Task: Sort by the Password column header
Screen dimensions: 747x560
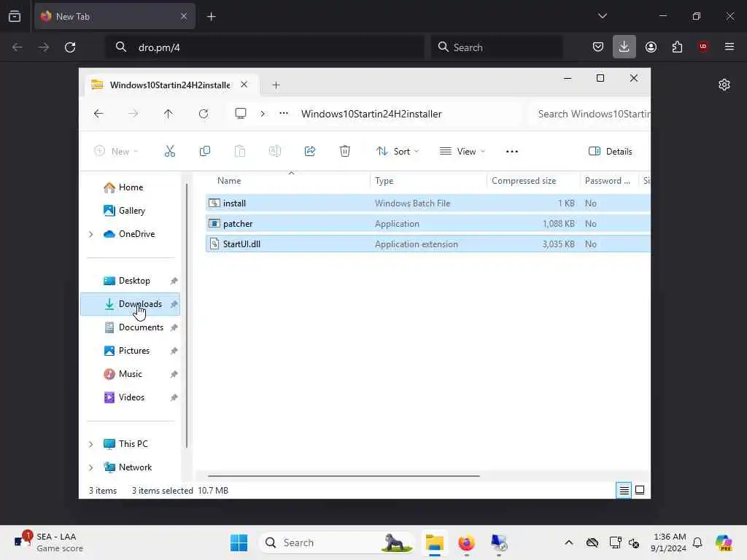Action: coord(609,181)
